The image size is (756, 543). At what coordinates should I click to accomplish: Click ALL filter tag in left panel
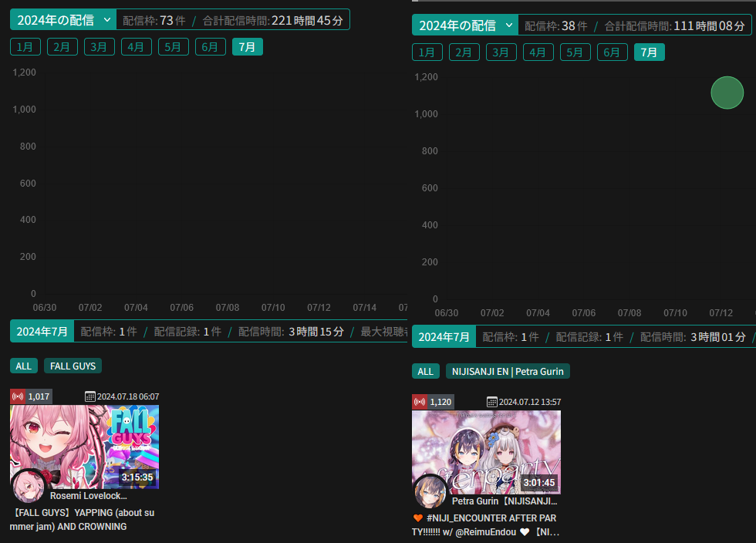click(x=24, y=366)
